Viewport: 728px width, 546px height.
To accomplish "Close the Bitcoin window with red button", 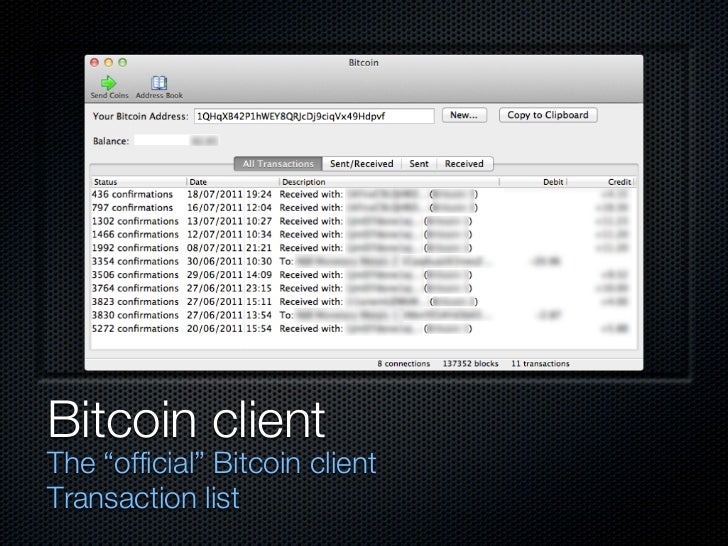I will point(95,62).
